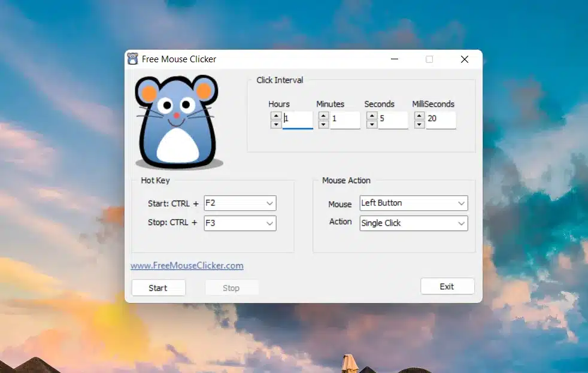Decrease the Hours value with down arrow
This screenshot has height=373, width=588.
[276, 124]
